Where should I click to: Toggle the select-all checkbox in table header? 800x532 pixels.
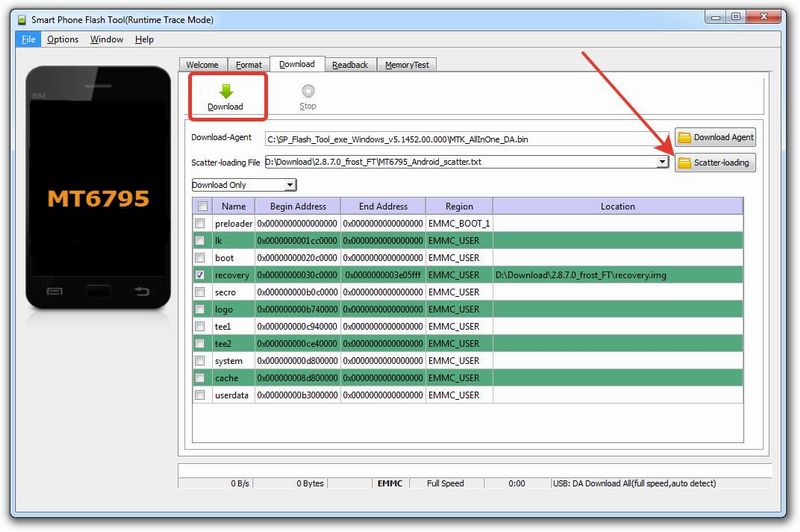click(x=201, y=206)
